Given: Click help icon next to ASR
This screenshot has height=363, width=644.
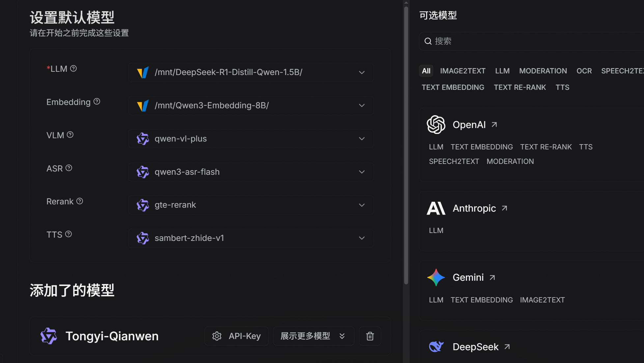Looking at the screenshot, I should pyautogui.click(x=69, y=168).
